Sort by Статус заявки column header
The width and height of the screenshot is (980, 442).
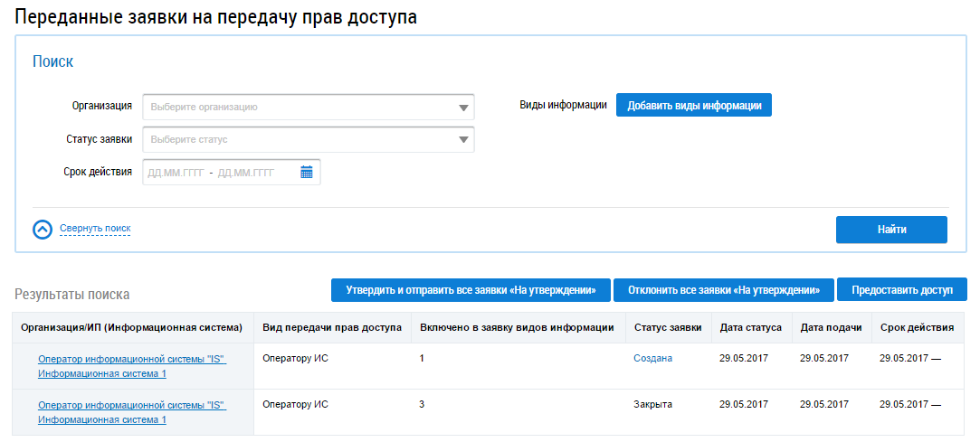(668, 327)
